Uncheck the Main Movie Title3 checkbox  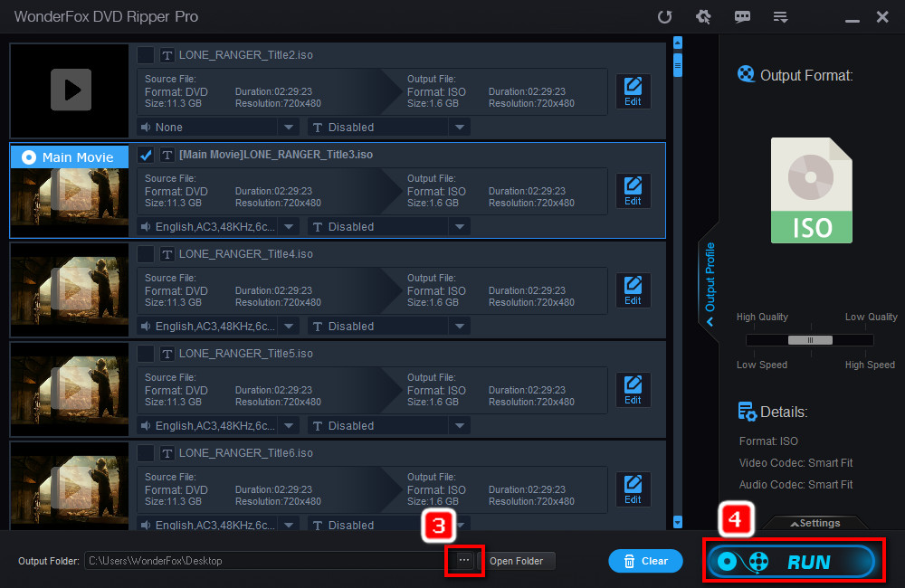point(146,155)
